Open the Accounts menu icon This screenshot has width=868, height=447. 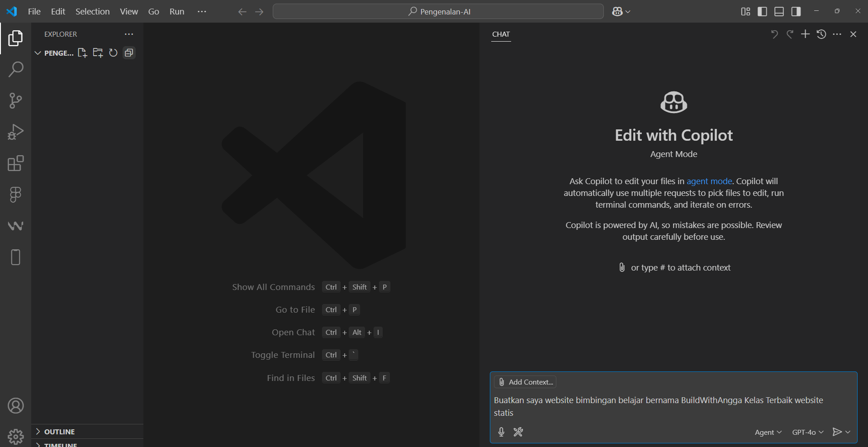coord(15,406)
